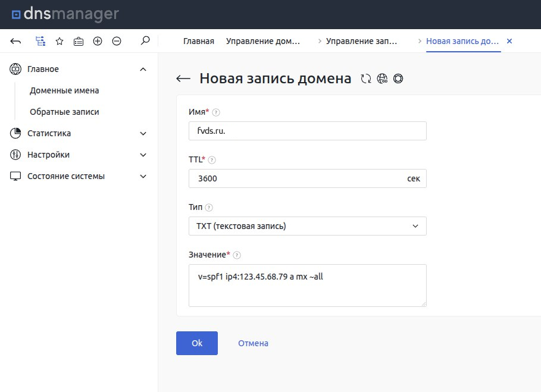This screenshot has height=392, width=541.
Task: Click the Ok button
Action: (x=196, y=343)
